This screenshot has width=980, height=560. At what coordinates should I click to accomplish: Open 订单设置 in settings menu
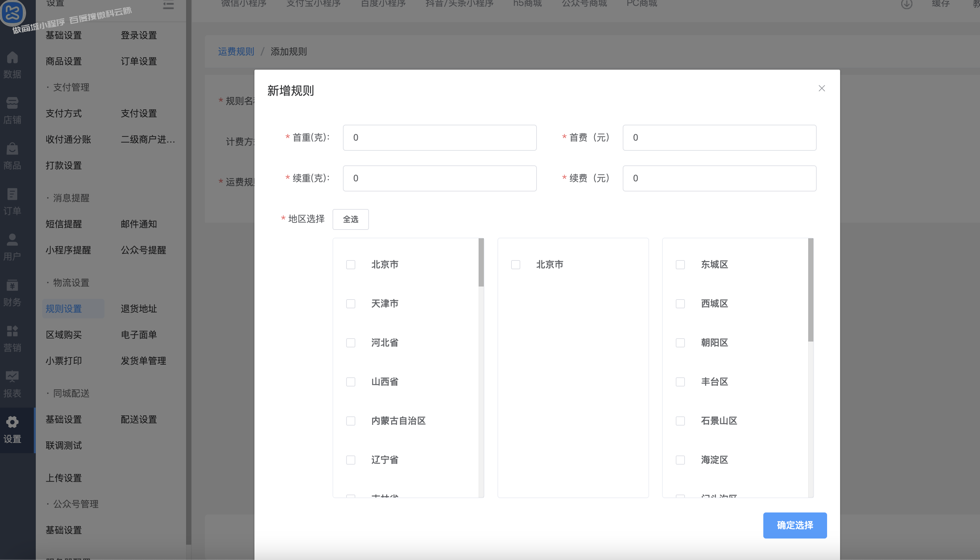tap(139, 62)
